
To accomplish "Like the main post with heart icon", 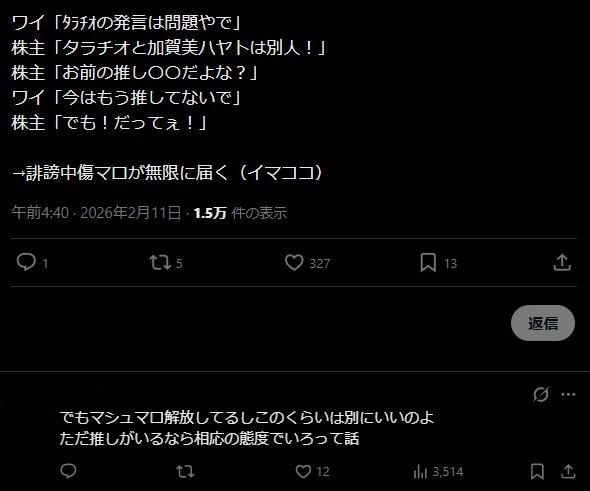I will click(294, 262).
